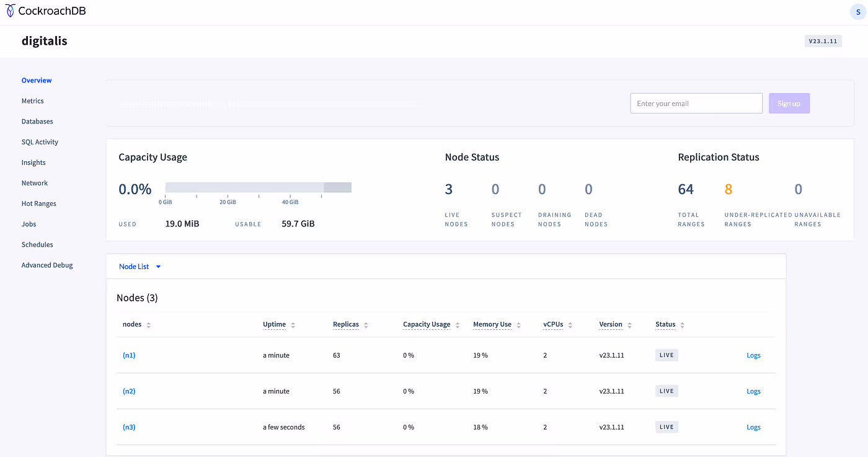
Task: View Logs for node n2
Action: tap(753, 391)
